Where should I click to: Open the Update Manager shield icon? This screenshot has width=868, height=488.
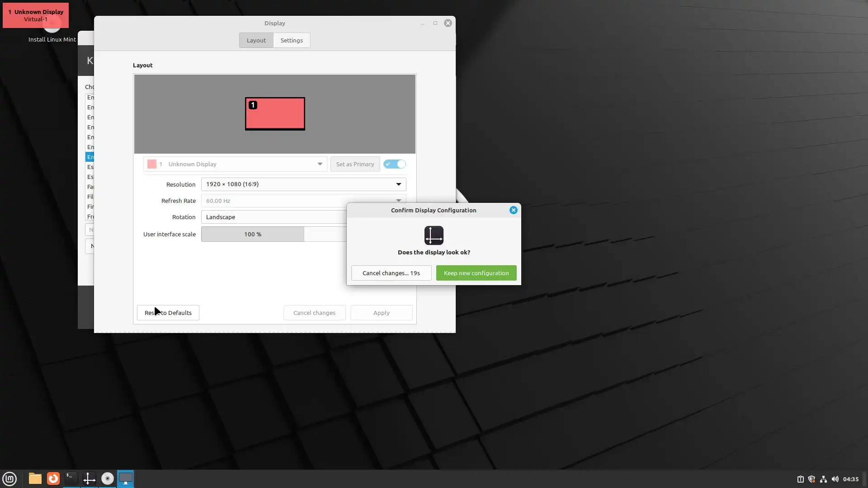[811, 479]
